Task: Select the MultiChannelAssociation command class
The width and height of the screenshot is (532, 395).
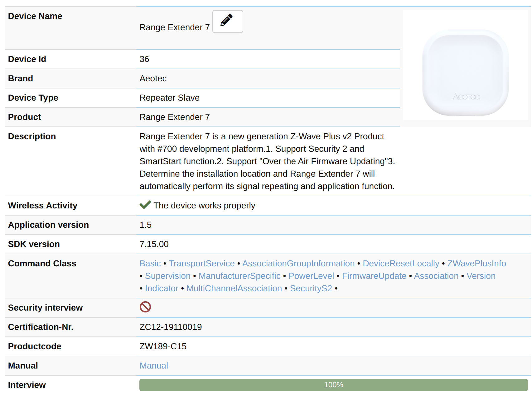Action: (234, 288)
